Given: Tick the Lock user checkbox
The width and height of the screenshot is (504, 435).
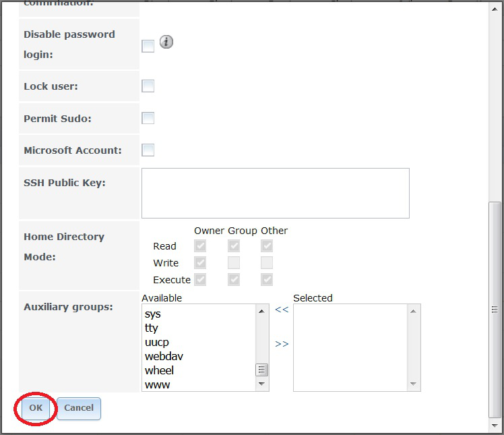Looking at the screenshot, I should tap(148, 86).
